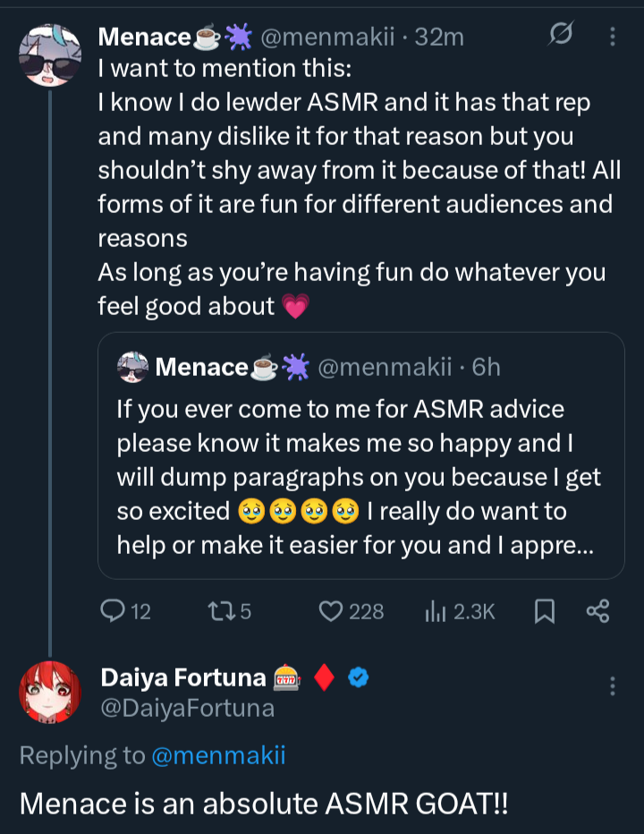This screenshot has width=644, height=834.
Task: Click the Menace display name on main tweet
Action: coord(145,37)
